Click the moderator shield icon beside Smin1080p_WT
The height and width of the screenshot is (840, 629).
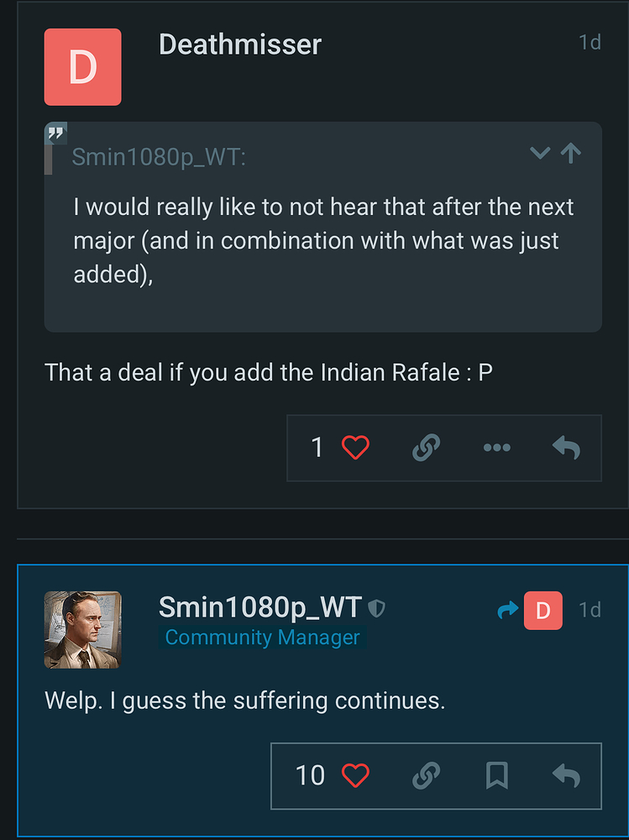pos(377,608)
